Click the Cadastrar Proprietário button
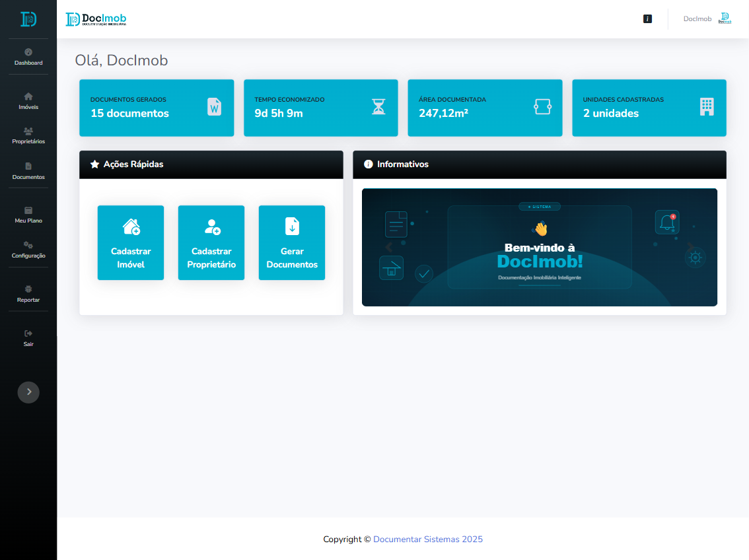 (x=211, y=242)
